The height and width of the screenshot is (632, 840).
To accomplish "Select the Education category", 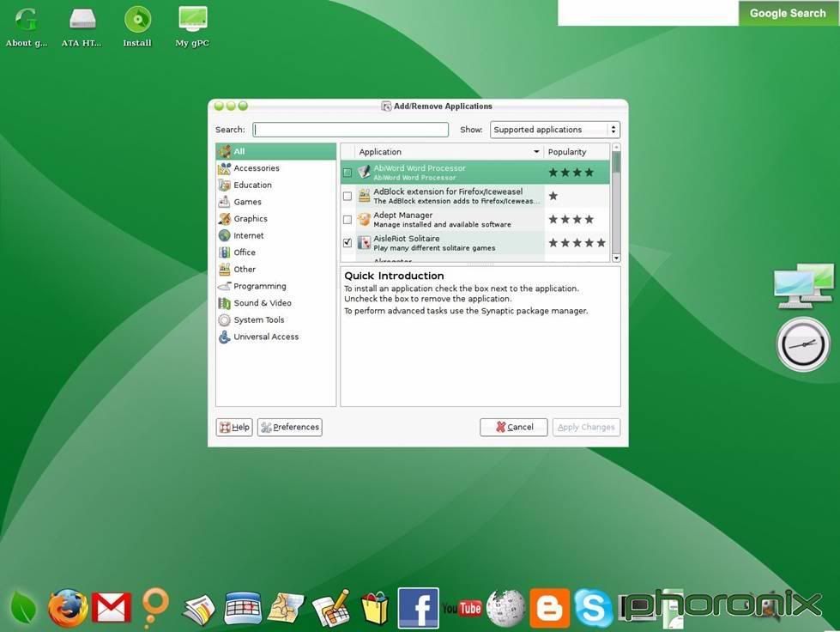I will 276,185.
